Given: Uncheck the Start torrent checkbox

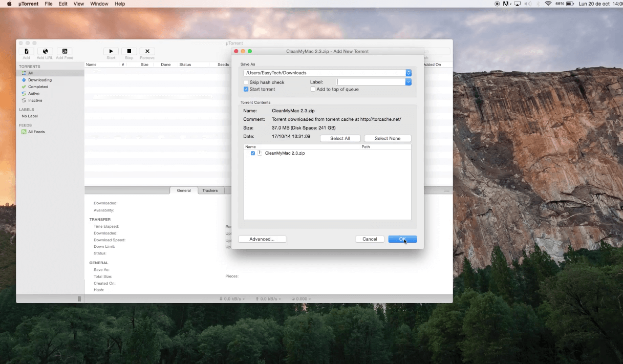Looking at the screenshot, I should coord(246,89).
